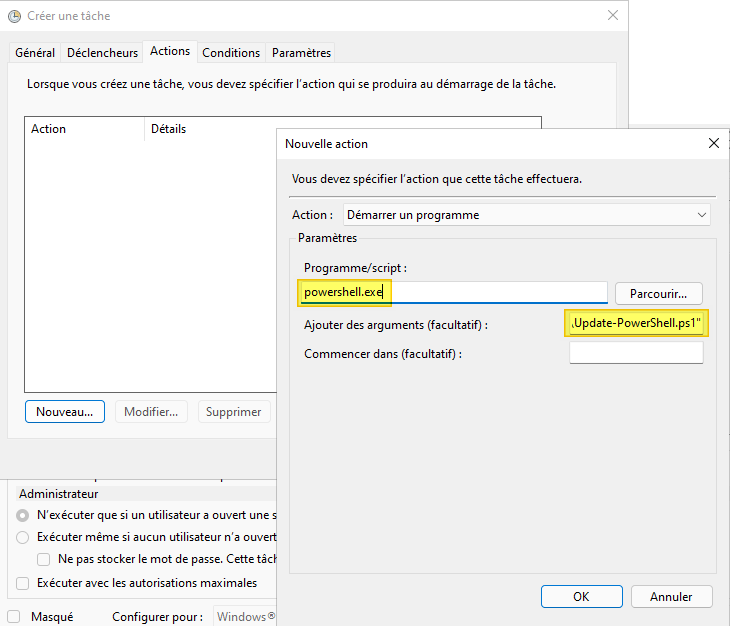Click the Nouveau button to add action

(x=65, y=412)
